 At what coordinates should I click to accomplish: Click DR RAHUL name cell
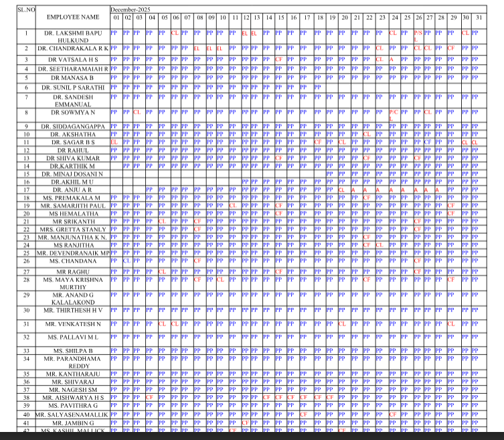[73, 150]
